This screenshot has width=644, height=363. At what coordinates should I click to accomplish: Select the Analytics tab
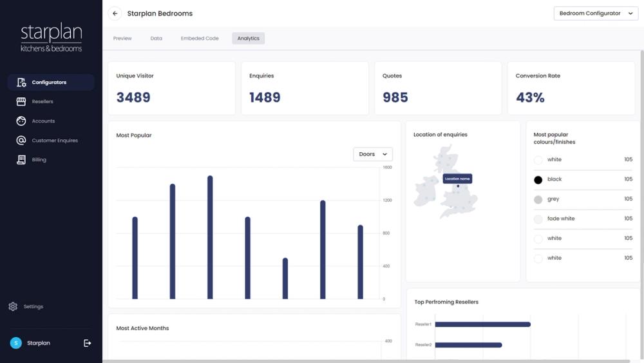(248, 38)
